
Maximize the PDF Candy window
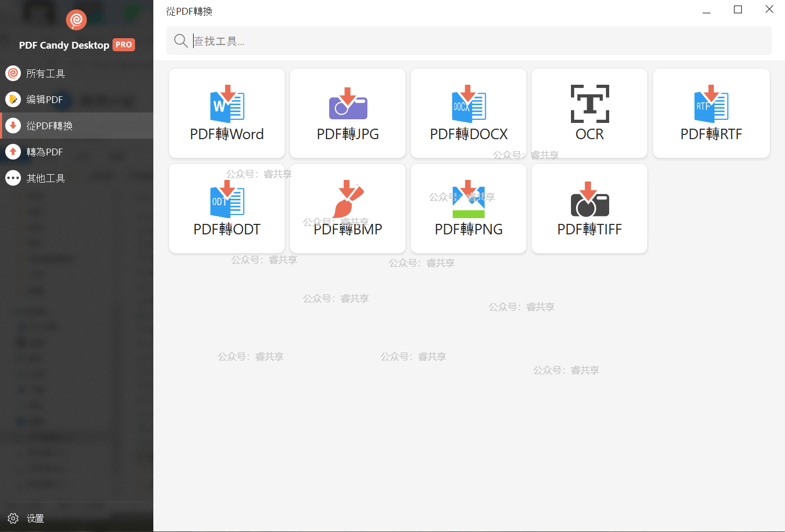tap(738, 9)
